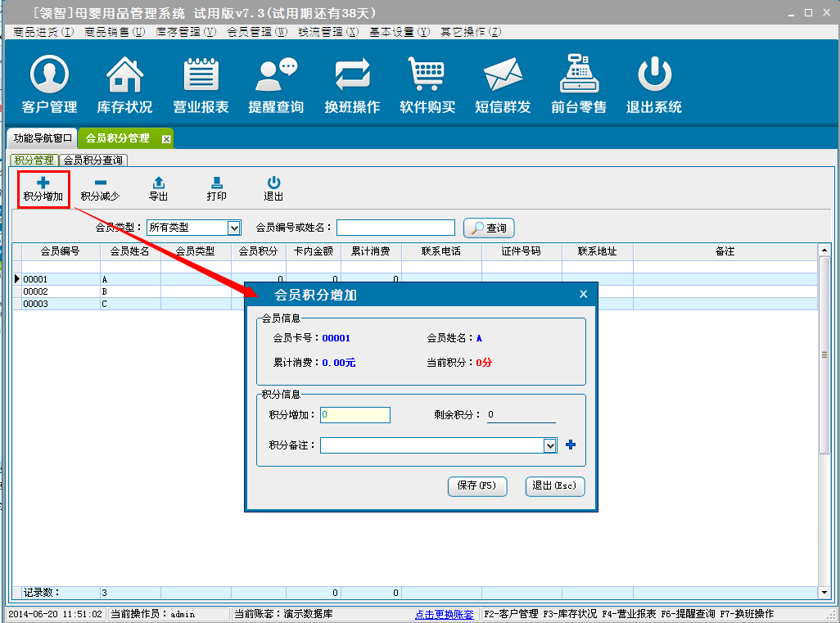Click the 换班操作 shift change icon

352,84
